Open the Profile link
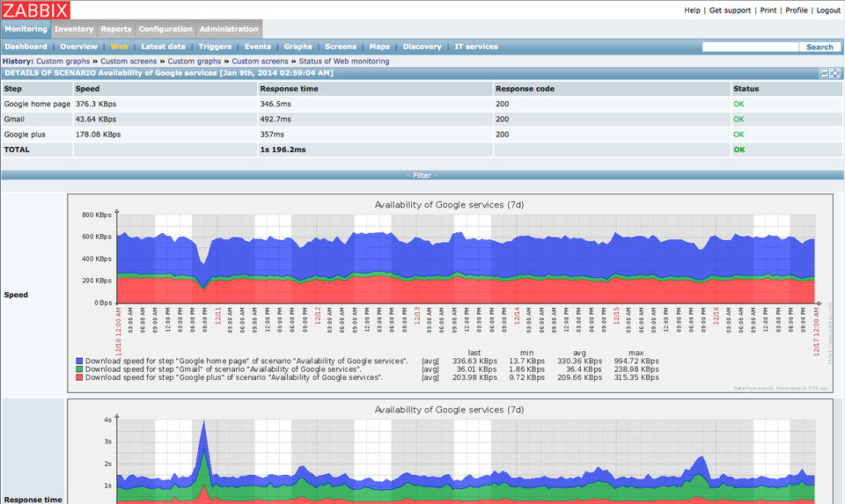The image size is (845, 504). point(796,11)
